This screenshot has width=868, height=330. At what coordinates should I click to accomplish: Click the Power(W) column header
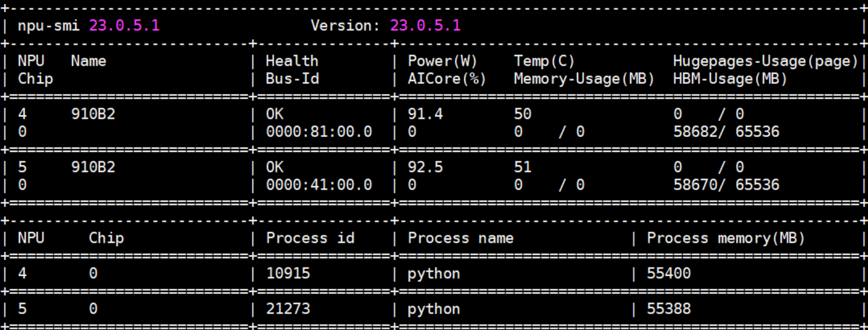click(x=442, y=61)
